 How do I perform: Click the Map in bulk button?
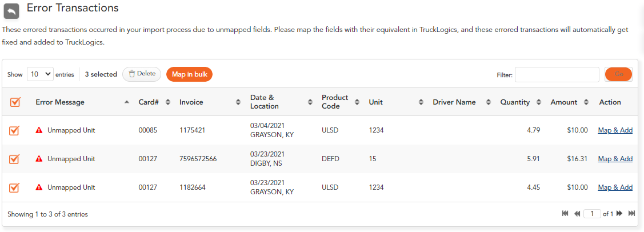189,74
